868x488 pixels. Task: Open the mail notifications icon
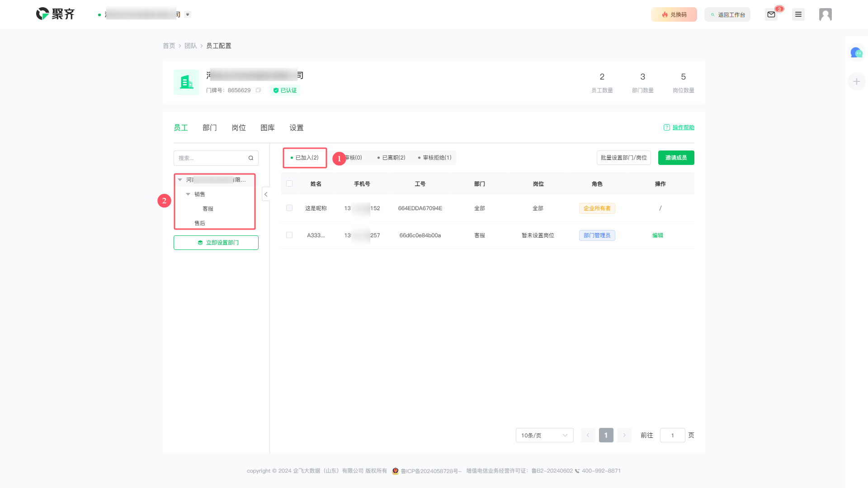pyautogui.click(x=771, y=14)
